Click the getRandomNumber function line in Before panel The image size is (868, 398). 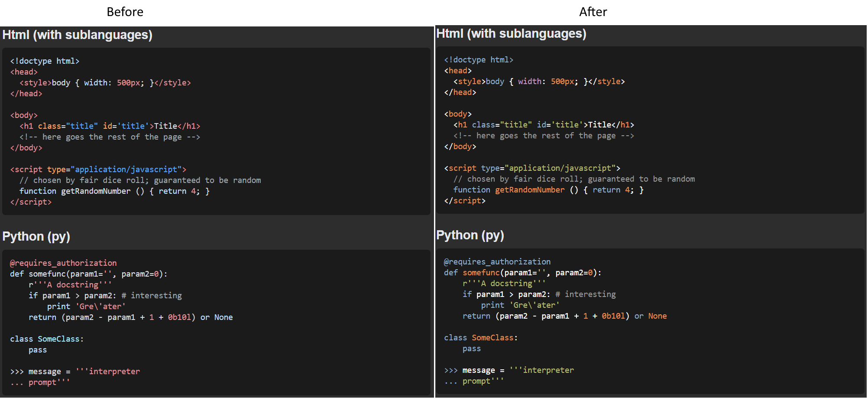pos(114,191)
